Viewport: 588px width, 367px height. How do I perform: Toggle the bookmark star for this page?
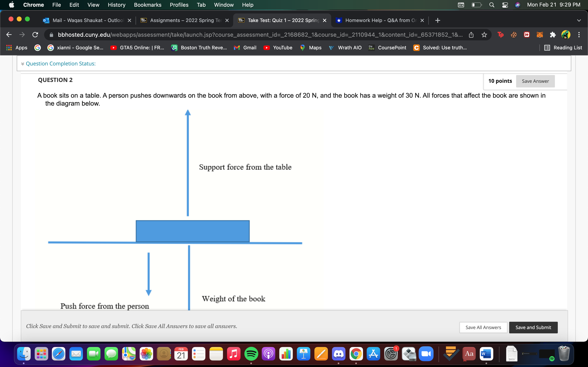pos(484,35)
